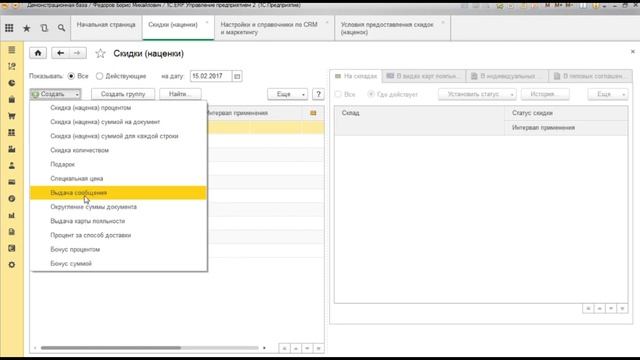Click the Найти... button
This screenshot has width=640, height=360.
180,94
